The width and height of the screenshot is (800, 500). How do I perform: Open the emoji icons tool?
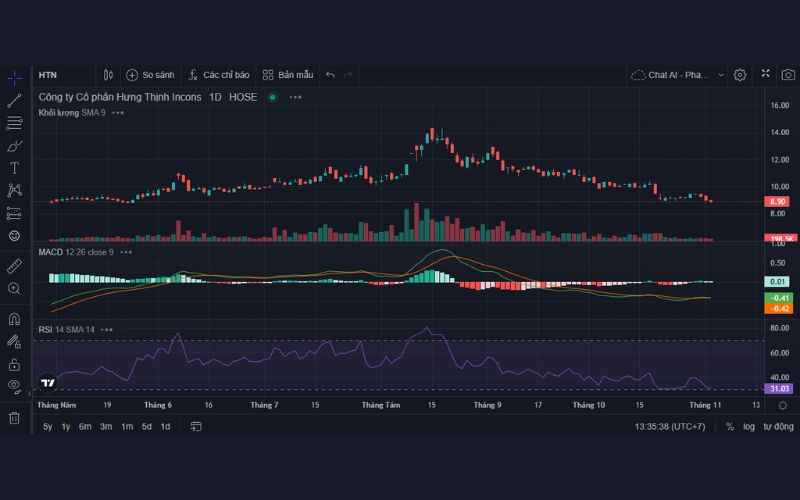pyautogui.click(x=14, y=236)
